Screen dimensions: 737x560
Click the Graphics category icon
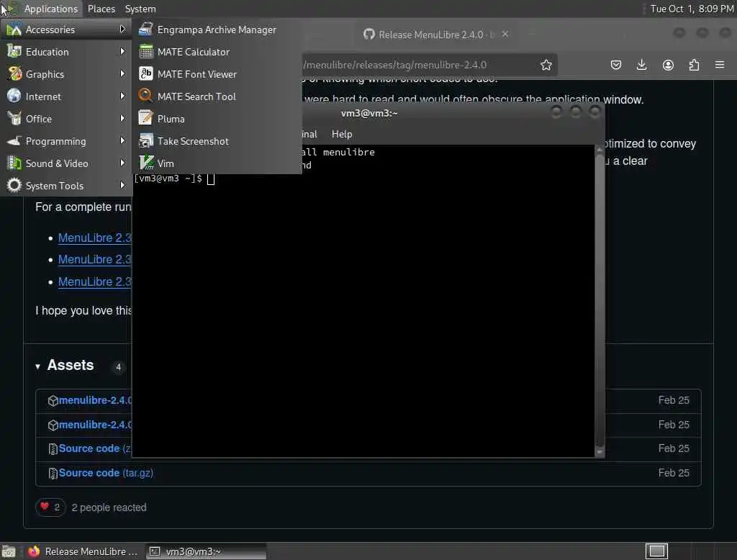click(14, 74)
